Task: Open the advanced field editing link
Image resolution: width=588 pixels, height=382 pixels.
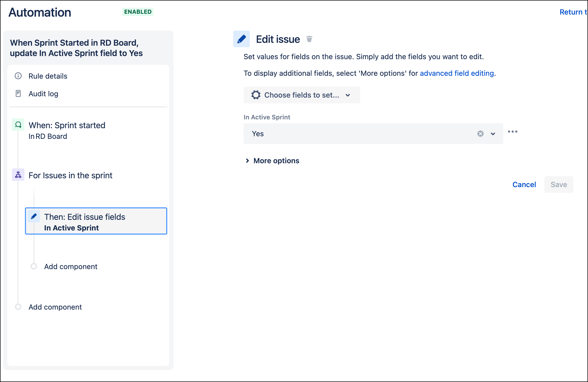Action: [x=457, y=73]
